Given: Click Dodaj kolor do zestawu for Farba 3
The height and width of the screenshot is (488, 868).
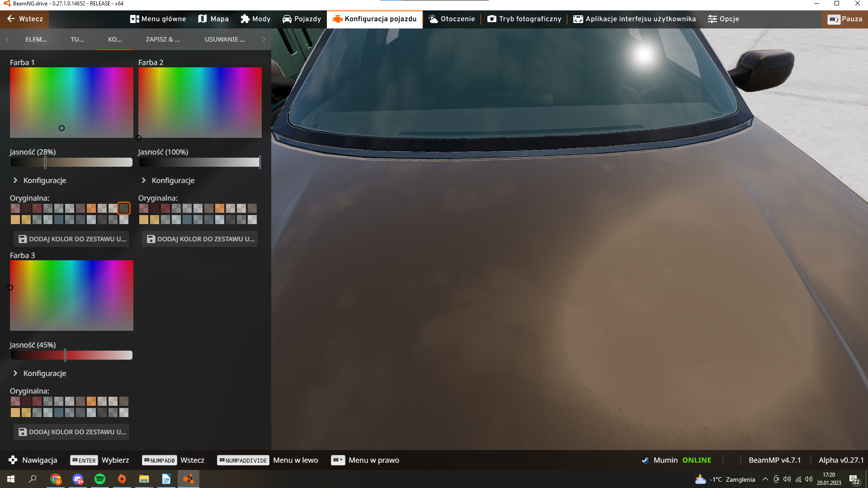Looking at the screenshot, I should (72, 432).
